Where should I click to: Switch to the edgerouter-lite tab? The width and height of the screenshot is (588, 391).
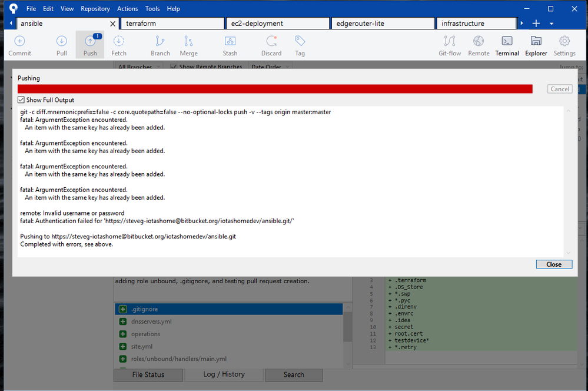383,24
